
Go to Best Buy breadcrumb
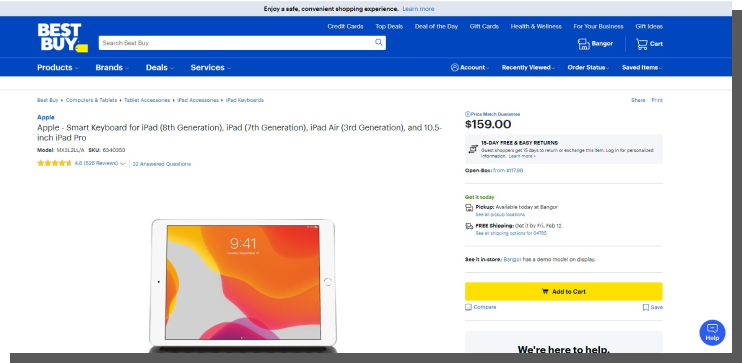[48, 100]
